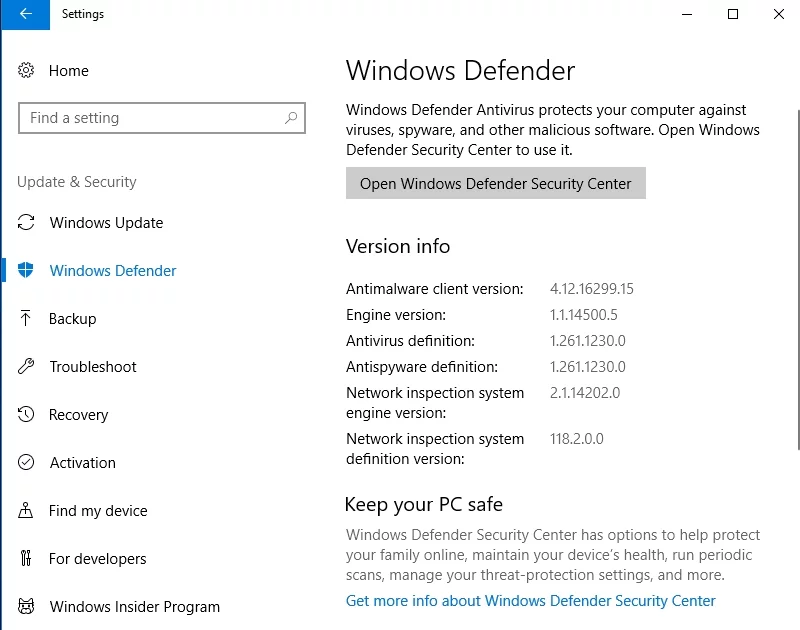The height and width of the screenshot is (630, 800).
Task: Click the Troubleshoot wrench icon
Action: click(27, 367)
